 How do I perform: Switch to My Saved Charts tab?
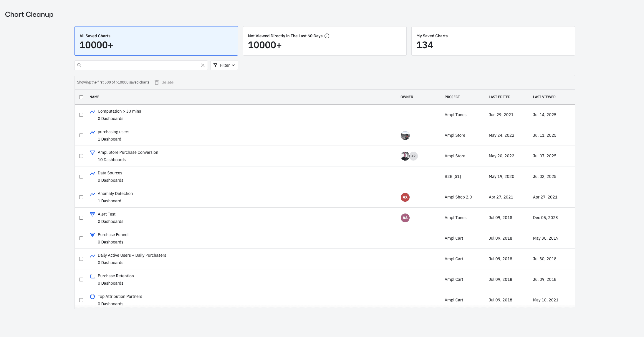pyautogui.click(x=493, y=41)
